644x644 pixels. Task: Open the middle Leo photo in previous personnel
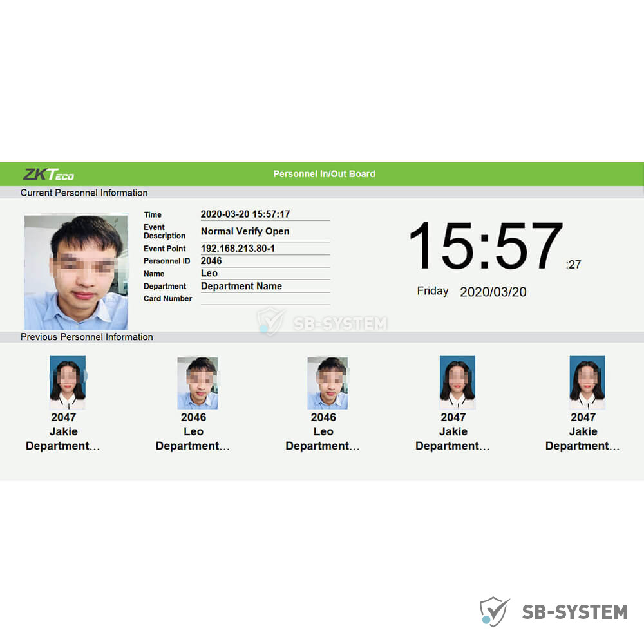coord(328,383)
